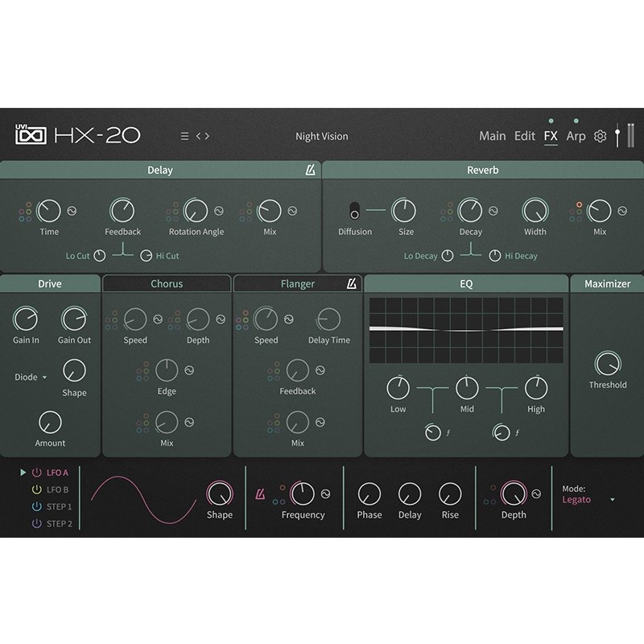644x644 pixels.
Task: Click the Flanger Delay Time knob
Action: click(x=329, y=319)
